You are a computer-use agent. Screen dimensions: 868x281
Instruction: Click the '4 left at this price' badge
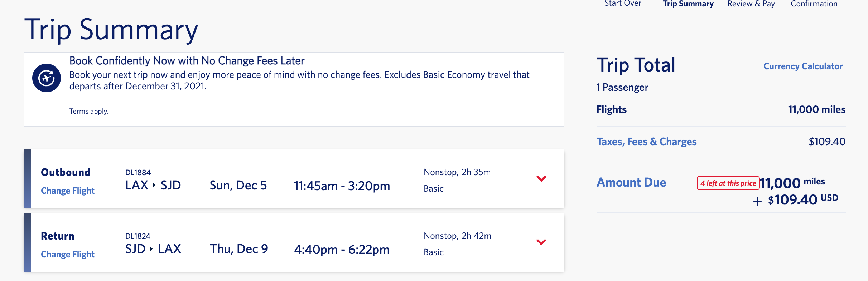point(728,183)
